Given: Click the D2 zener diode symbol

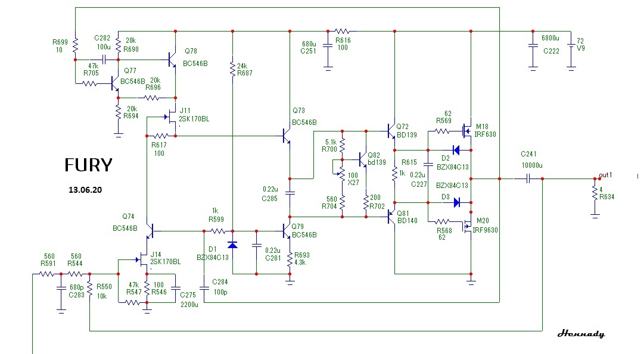Looking at the screenshot, I should 456,150.
